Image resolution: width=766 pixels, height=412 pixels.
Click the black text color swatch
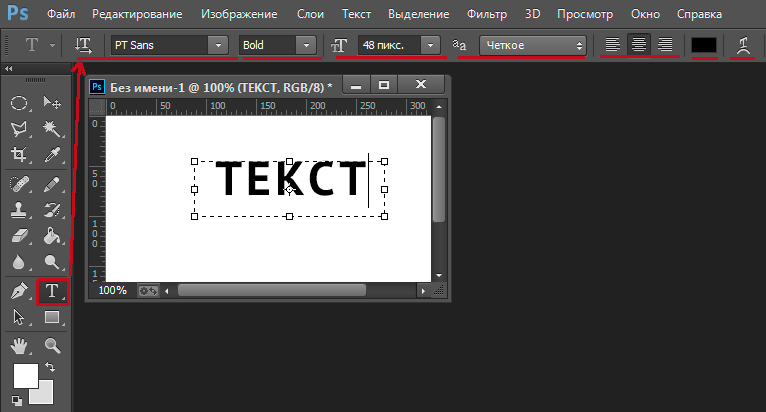tap(704, 45)
